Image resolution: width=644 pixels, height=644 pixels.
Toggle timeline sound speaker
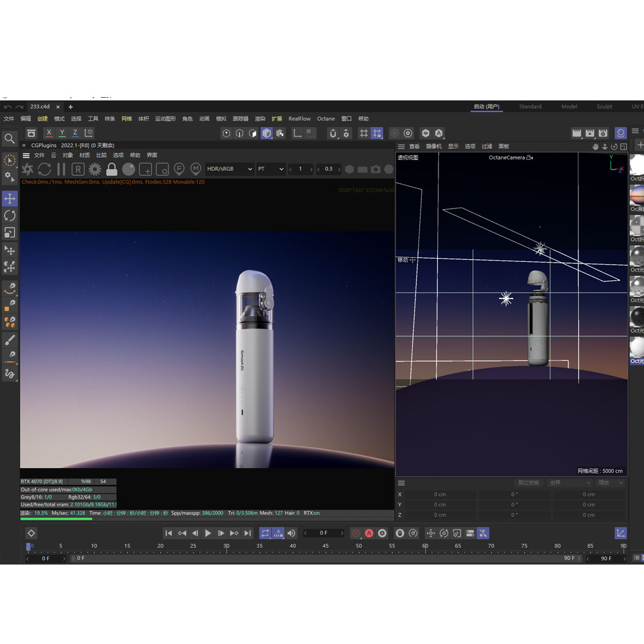pos(291,533)
